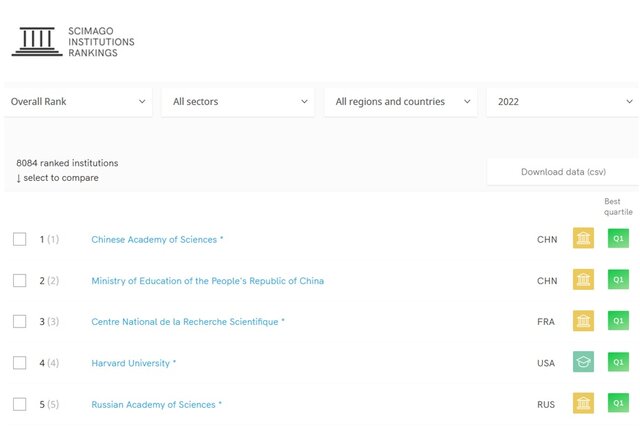Click sector icon for Russian Academy of Sciences
The width and height of the screenshot is (640, 427).
[x=583, y=403]
